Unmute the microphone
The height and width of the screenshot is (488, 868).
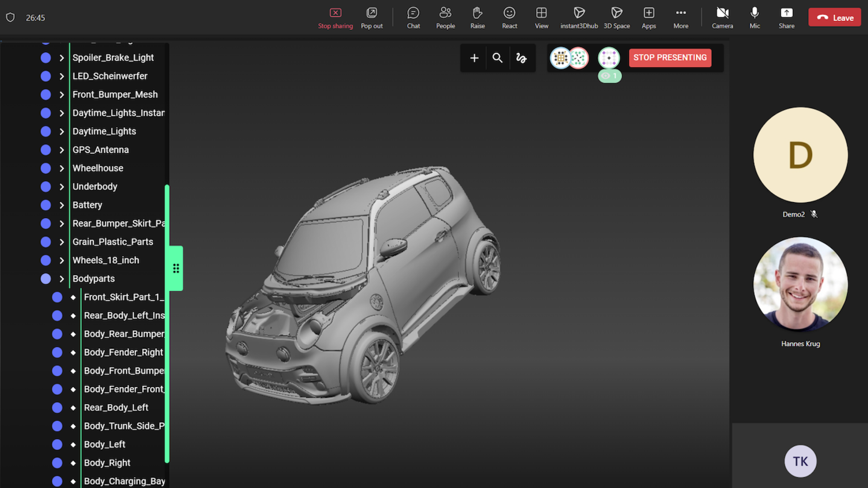coord(754,17)
